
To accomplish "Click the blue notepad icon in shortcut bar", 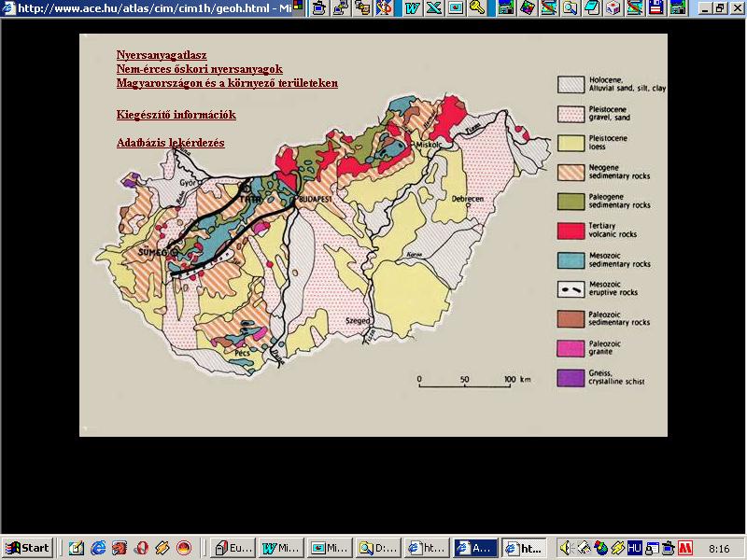I will pyautogui.click(x=592, y=8).
